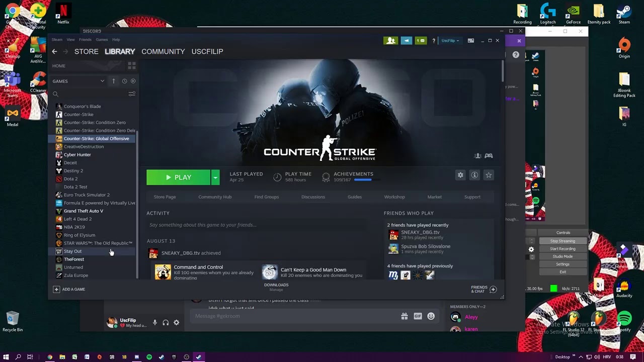The width and height of the screenshot is (644, 362).
Task: Open the Friends menu
Action: click(85, 40)
